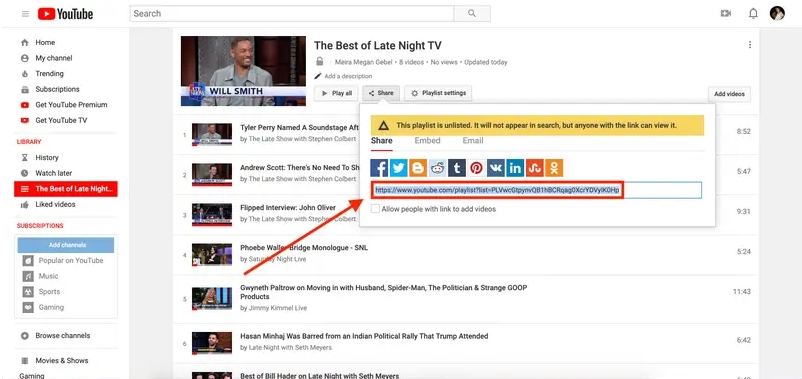Share playlist on StumbleUpon
Screen dimensions: 802x379
[534, 168]
